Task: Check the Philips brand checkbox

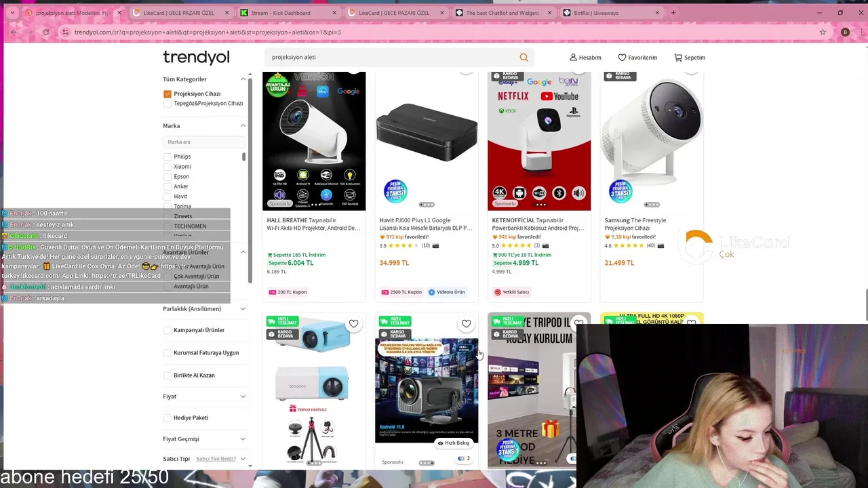Action: 167,157
